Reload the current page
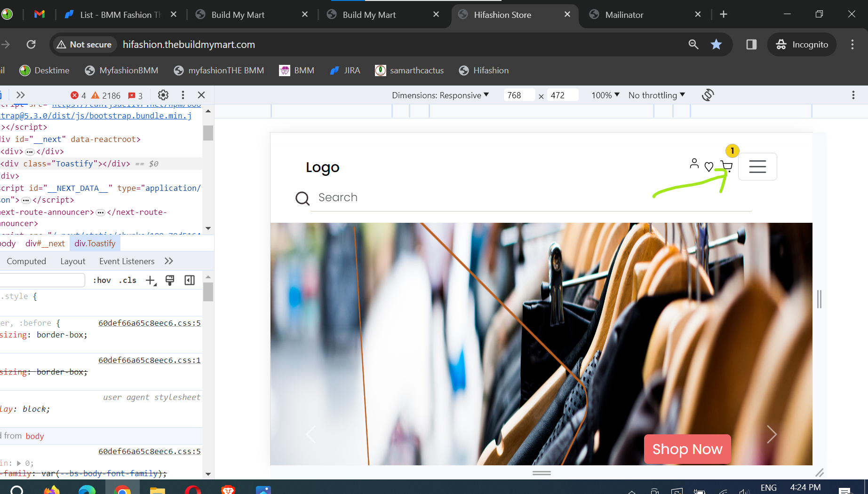The image size is (868, 494). (x=31, y=45)
